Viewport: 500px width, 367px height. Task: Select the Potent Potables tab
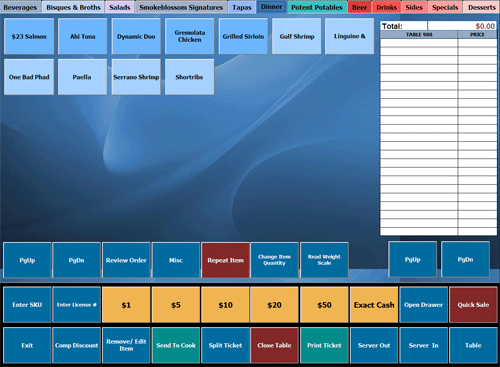point(317,7)
